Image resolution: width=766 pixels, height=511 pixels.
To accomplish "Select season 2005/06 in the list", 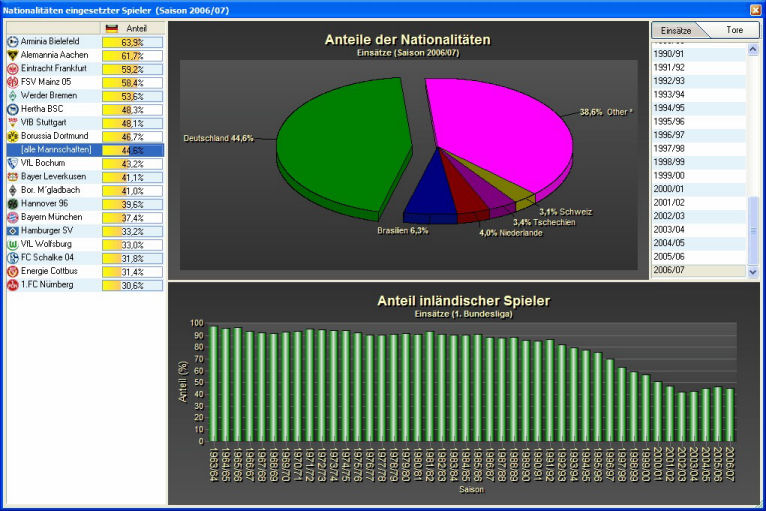I will click(x=699, y=256).
